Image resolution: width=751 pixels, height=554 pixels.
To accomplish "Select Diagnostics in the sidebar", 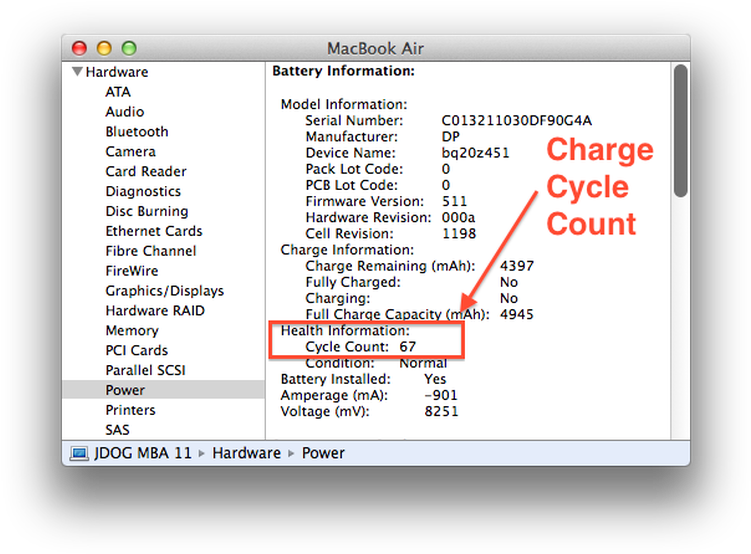I will [143, 192].
